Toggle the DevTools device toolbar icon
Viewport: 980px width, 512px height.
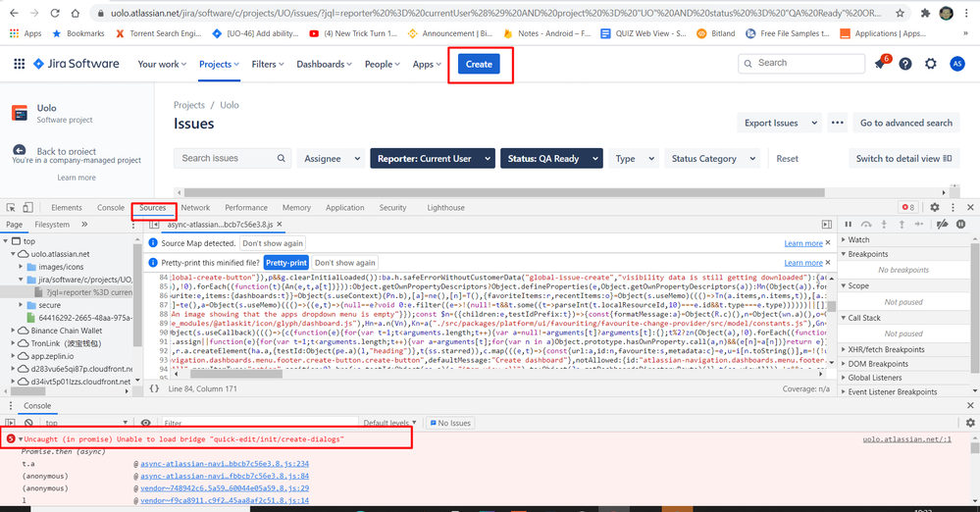click(x=27, y=208)
